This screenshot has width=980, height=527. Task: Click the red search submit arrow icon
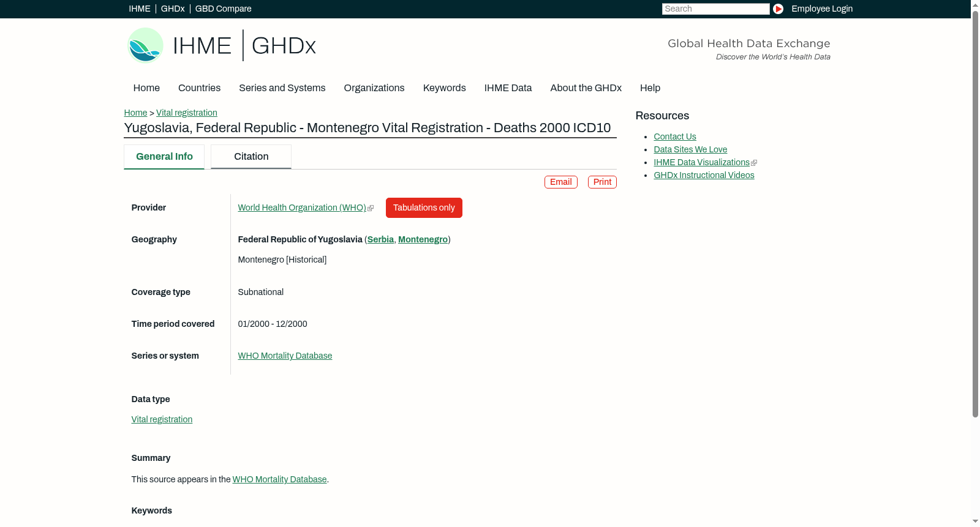[x=778, y=9]
